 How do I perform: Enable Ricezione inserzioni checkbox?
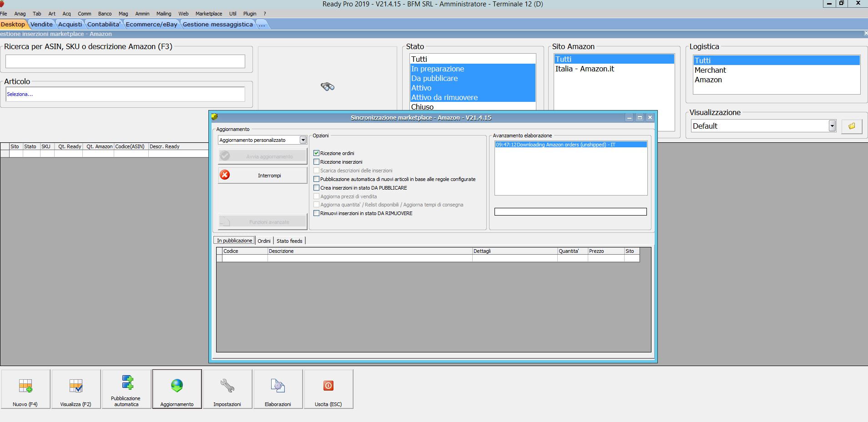pyautogui.click(x=317, y=162)
